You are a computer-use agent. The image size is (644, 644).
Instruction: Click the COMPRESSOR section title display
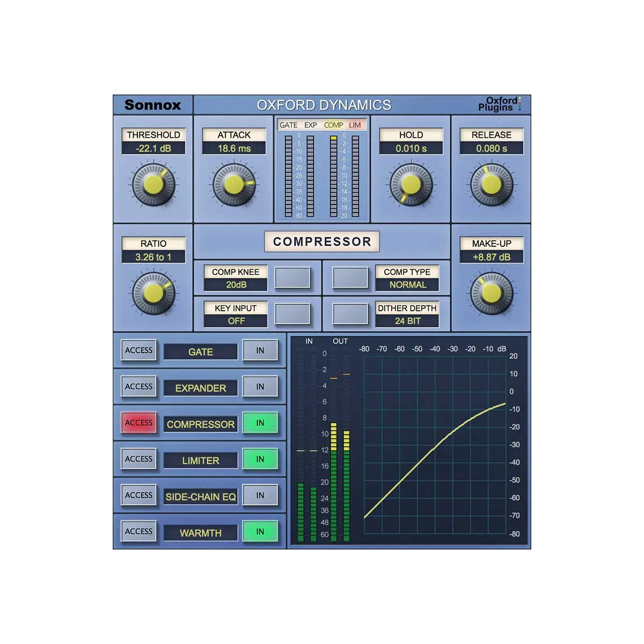pyautogui.click(x=320, y=241)
